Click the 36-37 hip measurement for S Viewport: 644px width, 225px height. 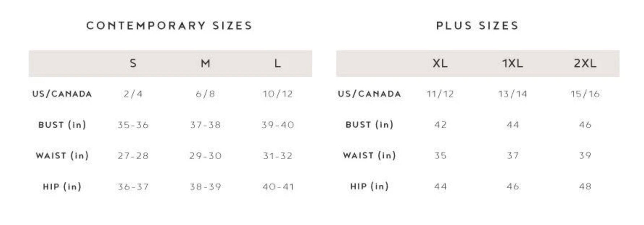[x=133, y=187]
